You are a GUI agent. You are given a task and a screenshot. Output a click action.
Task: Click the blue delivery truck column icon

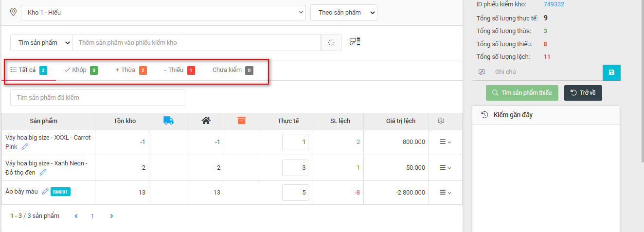click(168, 121)
